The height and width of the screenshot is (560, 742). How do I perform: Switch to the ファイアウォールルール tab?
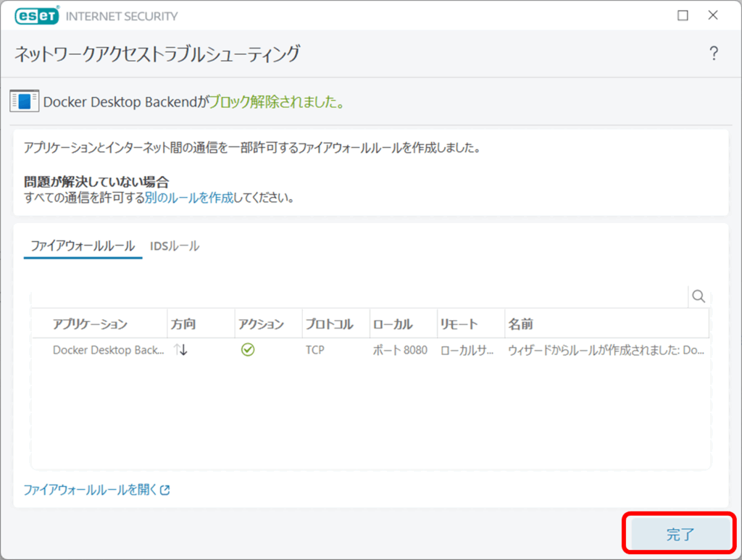(83, 246)
